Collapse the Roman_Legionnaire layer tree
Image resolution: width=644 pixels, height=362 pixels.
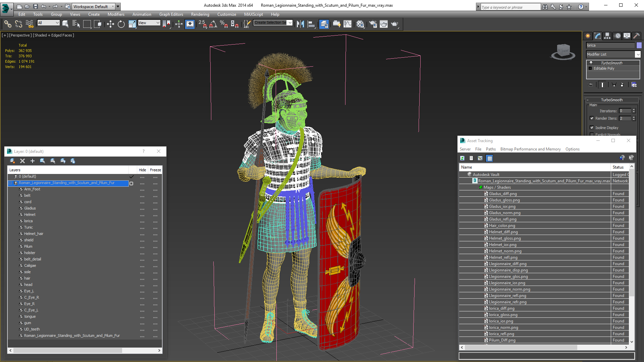(10, 183)
